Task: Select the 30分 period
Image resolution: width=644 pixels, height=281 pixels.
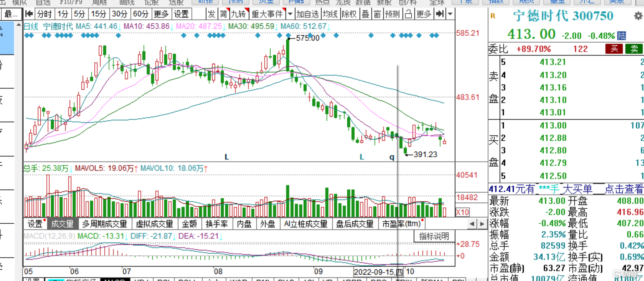Action: (x=120, y=14)
